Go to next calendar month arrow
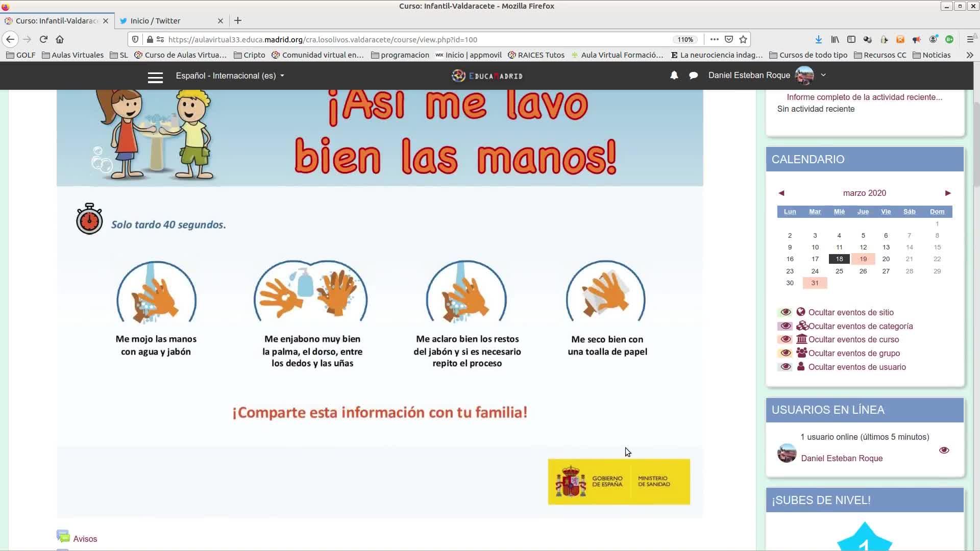The width and height of the screenshot is (980, 551). click(947, 193)
